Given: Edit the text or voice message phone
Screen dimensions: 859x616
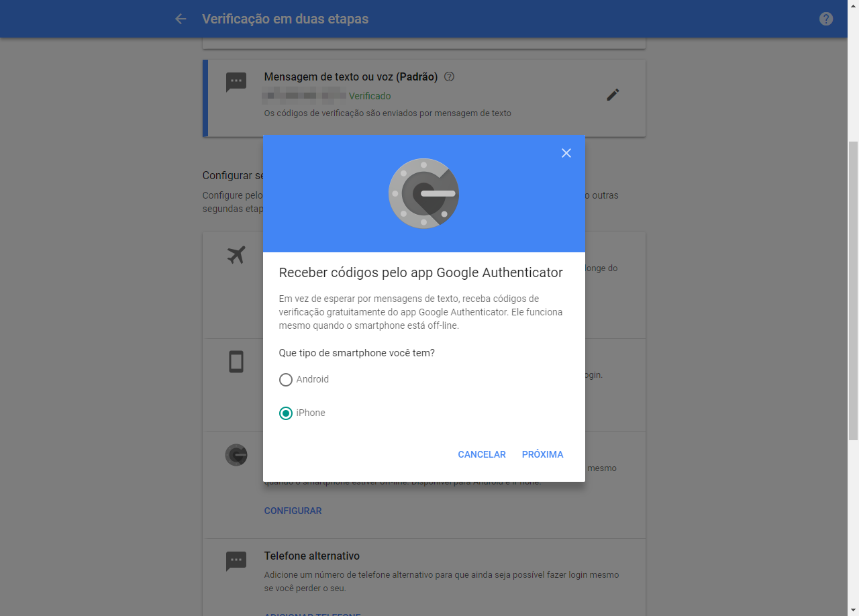Looking at the screenshot, I should tap(613, 95).
